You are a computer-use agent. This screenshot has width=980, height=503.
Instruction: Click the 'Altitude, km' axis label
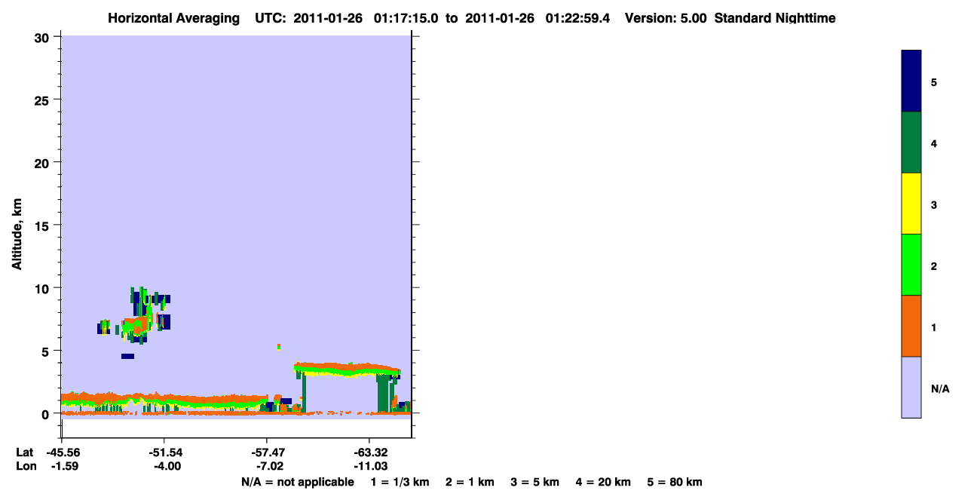17,232
